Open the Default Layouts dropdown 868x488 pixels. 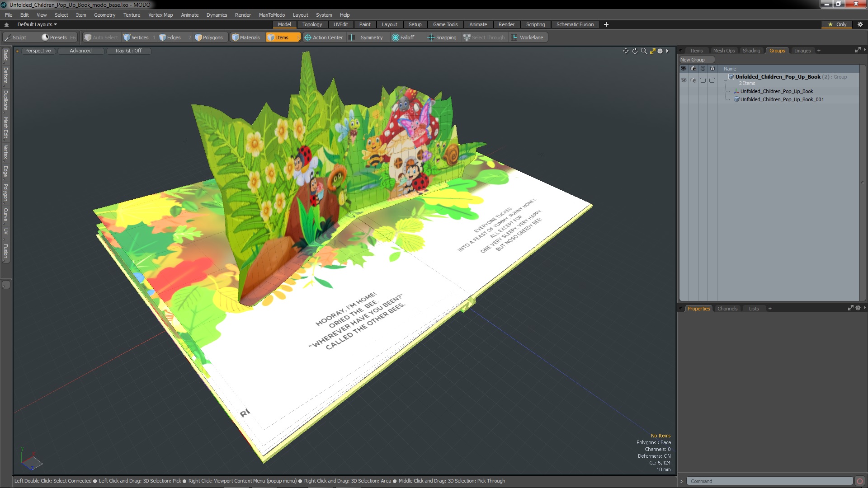point(37,24)
